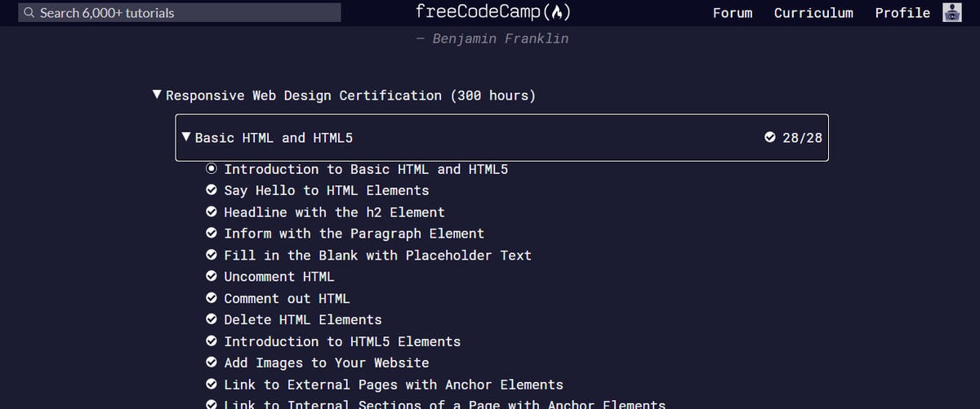Image resolution: width=980 pixels, height=409 pixels.
Task: Click the checkmark icon beside 28/28
Action: [769, 137]
